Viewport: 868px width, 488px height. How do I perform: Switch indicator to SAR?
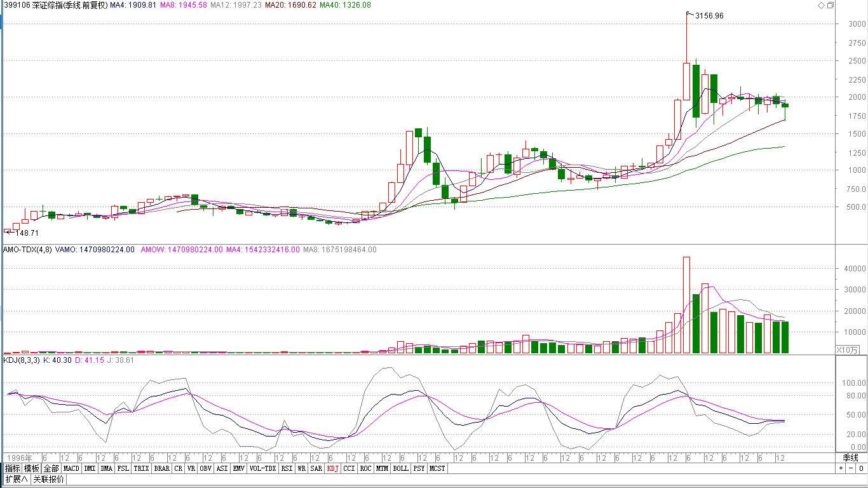(316, 468)
